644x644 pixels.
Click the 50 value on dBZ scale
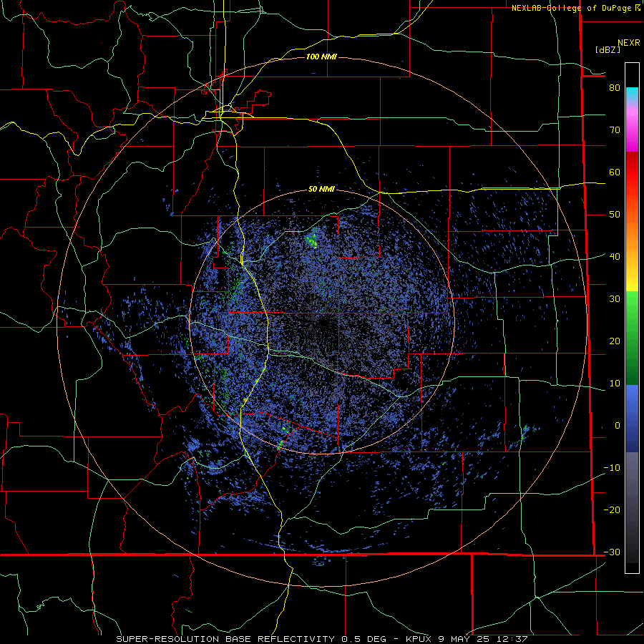tap(615, 215)
